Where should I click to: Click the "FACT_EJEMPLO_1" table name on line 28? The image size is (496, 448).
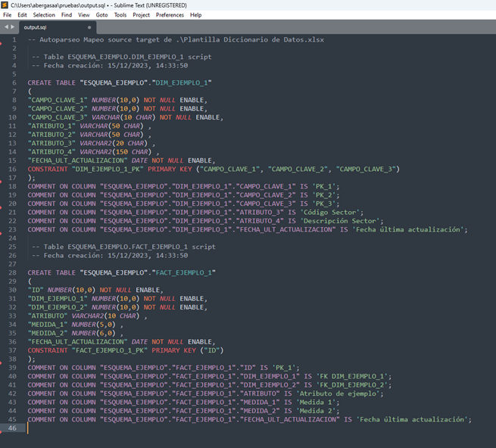coord(183,273)
